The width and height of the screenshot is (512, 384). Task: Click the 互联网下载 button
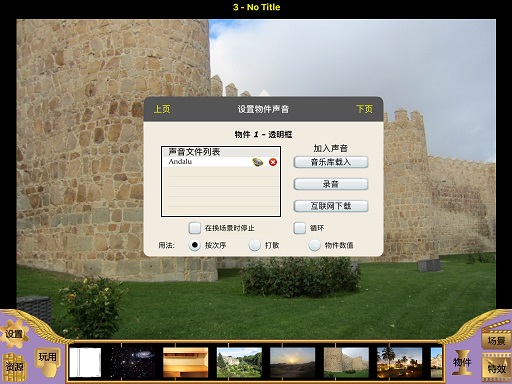tap(331, 206)
